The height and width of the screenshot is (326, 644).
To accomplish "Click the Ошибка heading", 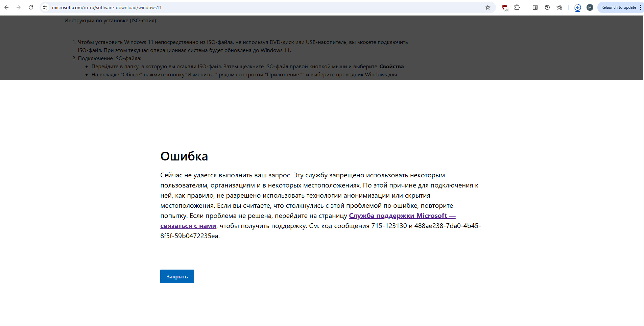I will click(x=184, y=156).
